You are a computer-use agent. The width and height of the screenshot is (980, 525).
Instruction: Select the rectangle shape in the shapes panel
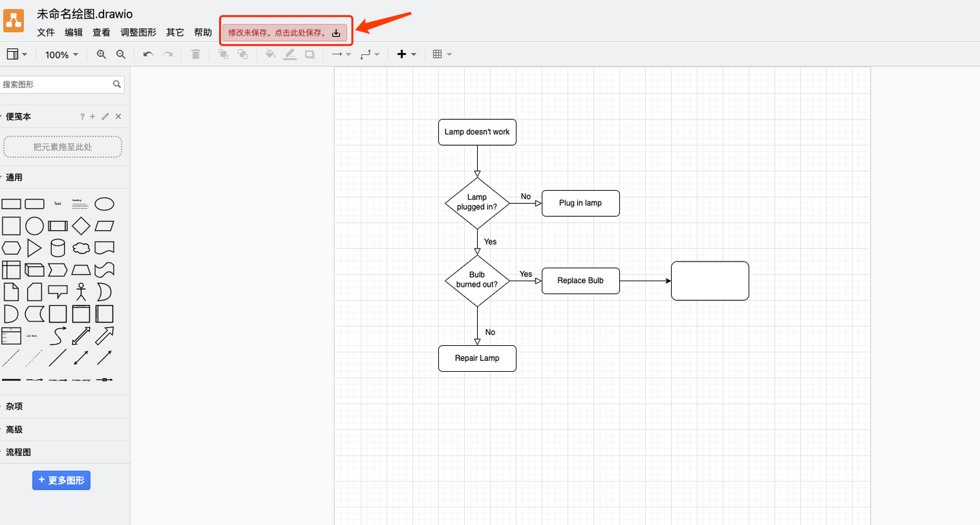pyautogui.click(x=11, y=204)
